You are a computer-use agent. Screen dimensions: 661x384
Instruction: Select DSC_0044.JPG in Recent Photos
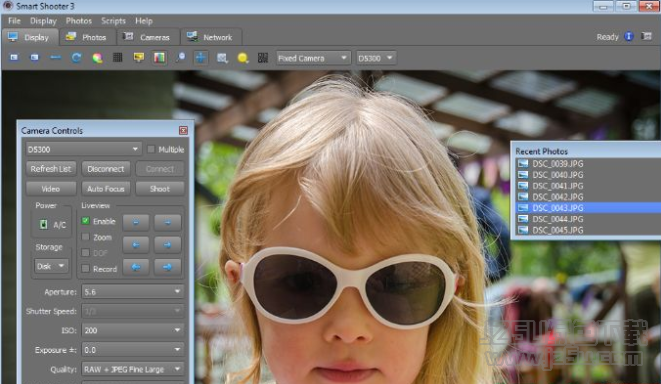point(588,219)
